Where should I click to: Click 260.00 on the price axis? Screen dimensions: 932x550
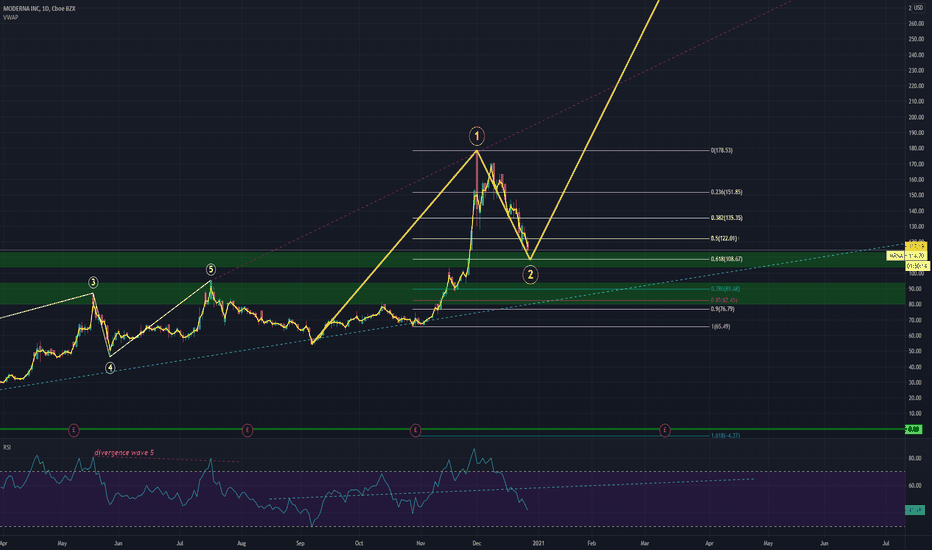(916, 24)
